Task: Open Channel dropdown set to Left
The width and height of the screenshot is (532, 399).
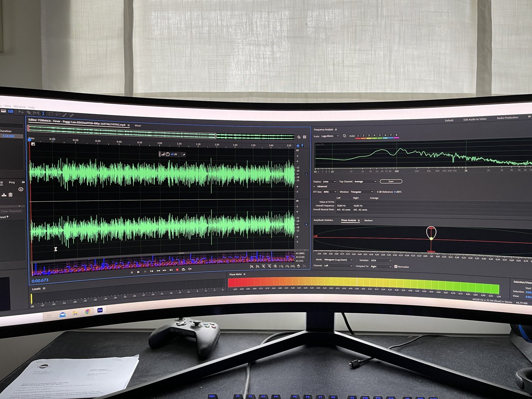Action: 338,266
